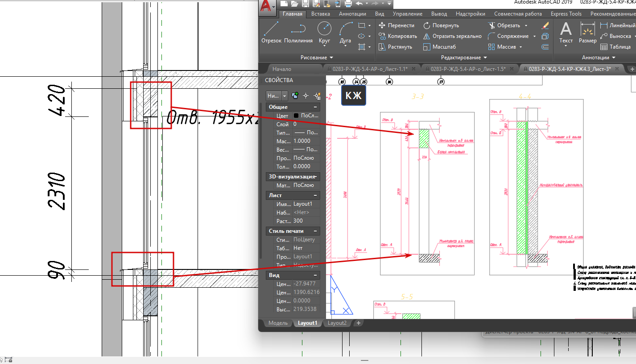Collapse the Общие properties section
636x364 pixels.
pyautogui.click(x=315, y=107)
